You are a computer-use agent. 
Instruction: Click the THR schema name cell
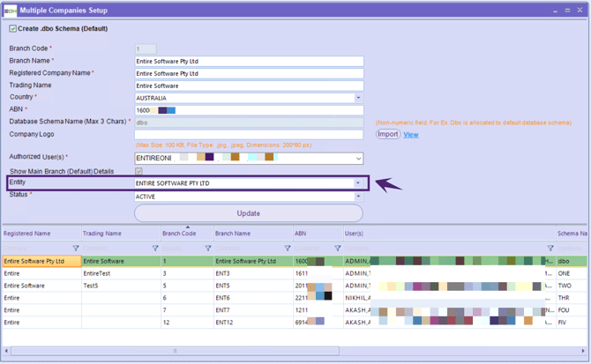(572, 298)
